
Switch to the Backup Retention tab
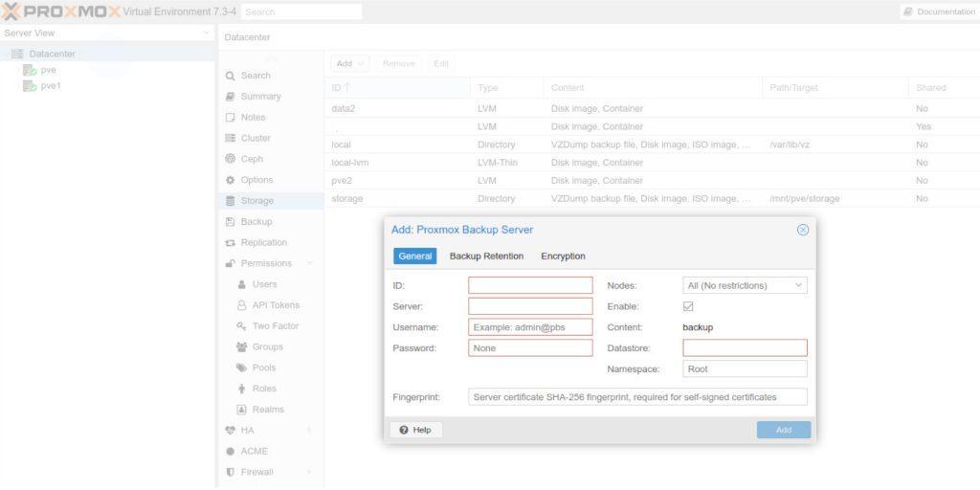point(486,256)
